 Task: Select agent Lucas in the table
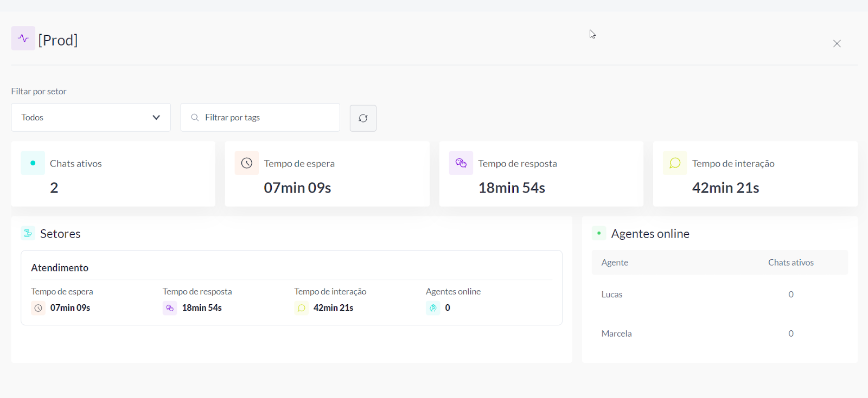point(612,294)
